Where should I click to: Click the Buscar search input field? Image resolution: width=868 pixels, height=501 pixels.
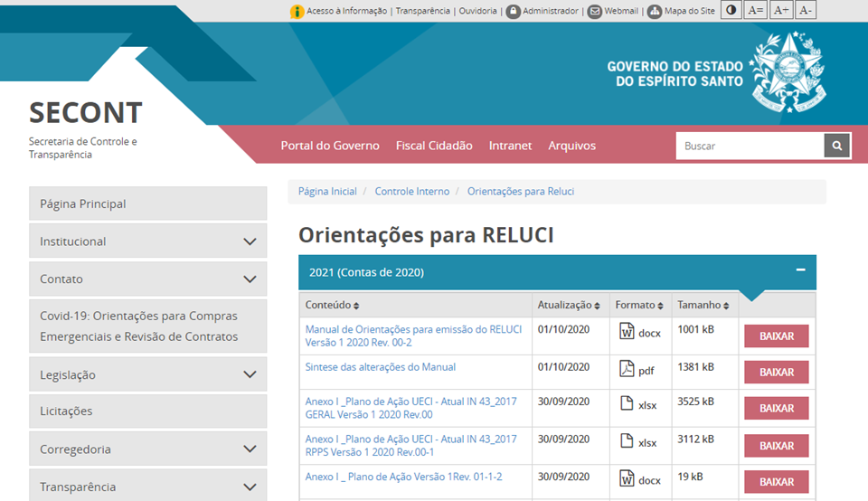coord(750,146)
